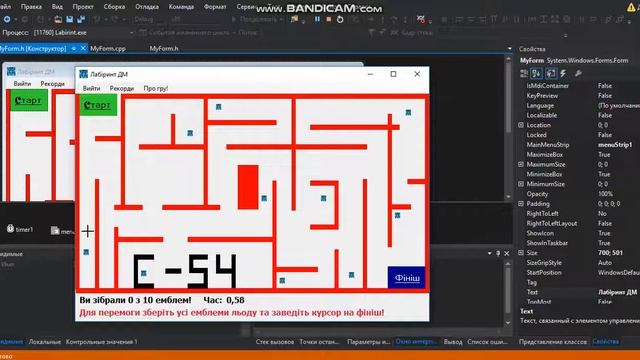This screenshot has width=640, height=360.
Task: Collect the ice emblem under the top wall
Action: [218, 107]
